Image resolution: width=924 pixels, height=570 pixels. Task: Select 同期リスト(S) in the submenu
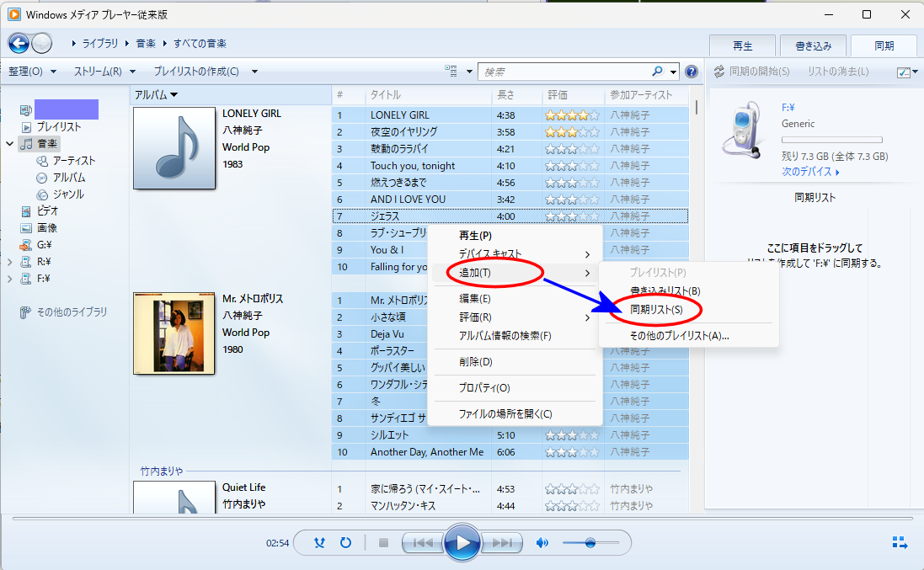click(688, 309)
